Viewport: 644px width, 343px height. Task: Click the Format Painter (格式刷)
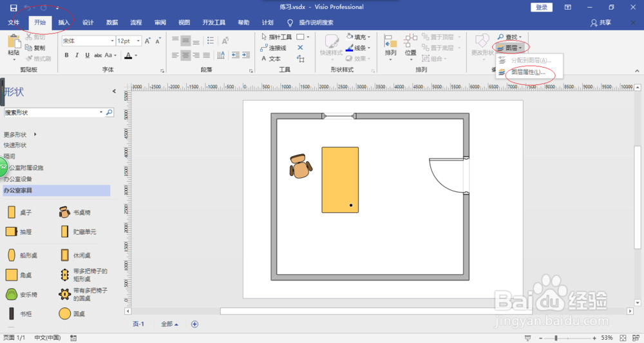[38, 59]
